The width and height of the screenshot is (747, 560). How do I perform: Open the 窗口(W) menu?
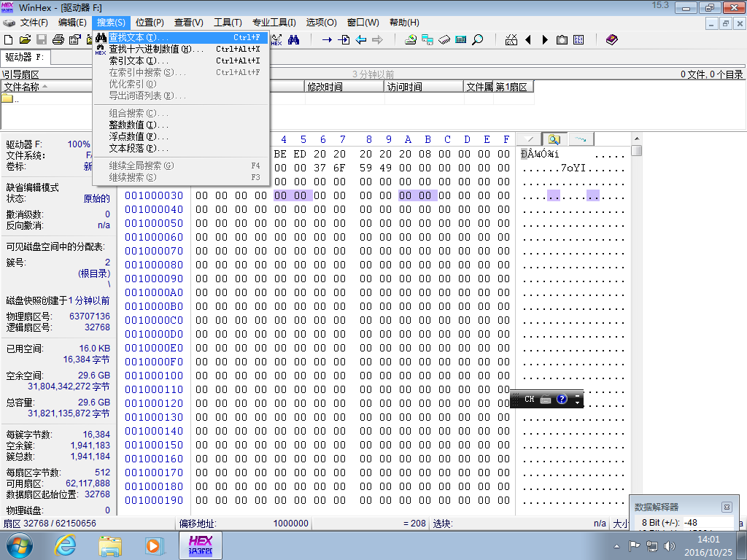(x=363, y=23)
